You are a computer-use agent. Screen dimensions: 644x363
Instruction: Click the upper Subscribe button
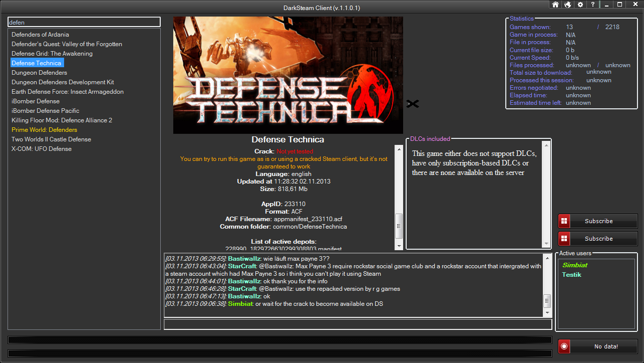[598, 221]
